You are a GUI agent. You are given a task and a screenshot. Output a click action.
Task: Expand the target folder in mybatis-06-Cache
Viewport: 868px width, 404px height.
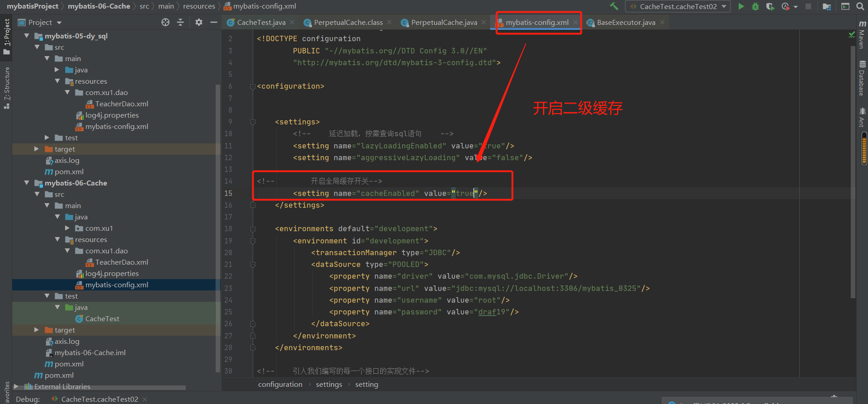(37, 330)
